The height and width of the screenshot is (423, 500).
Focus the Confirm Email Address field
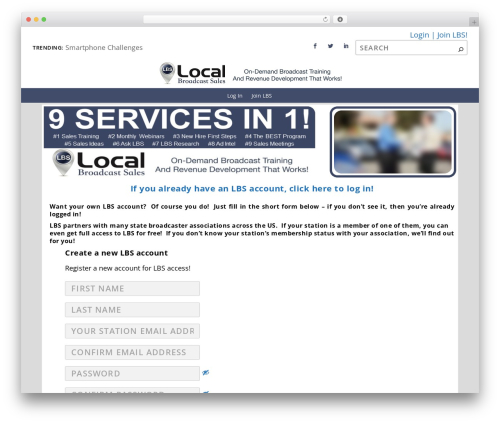[x=132, y=352]
